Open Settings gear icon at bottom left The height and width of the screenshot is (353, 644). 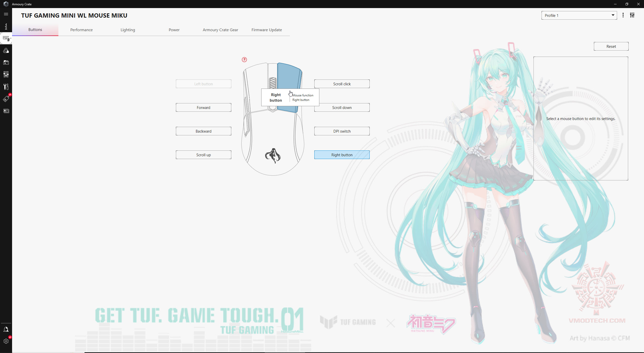(x=6, y=341)
